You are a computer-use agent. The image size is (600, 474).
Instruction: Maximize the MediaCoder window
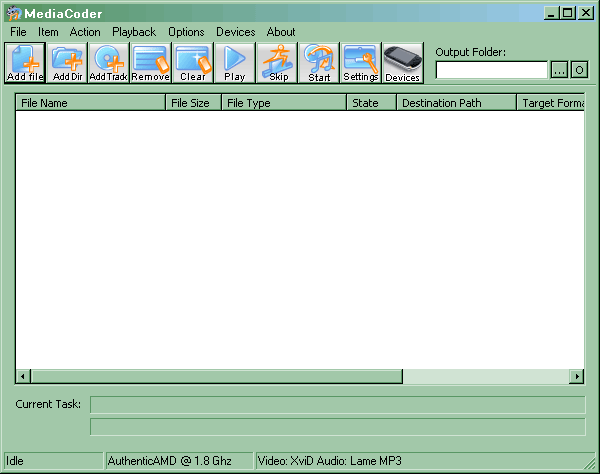[x=568, y=13]
